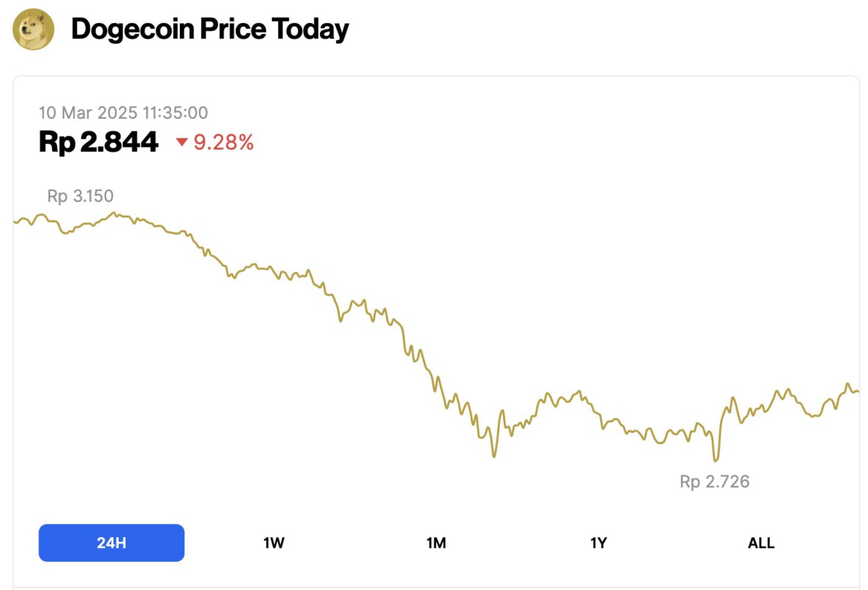Image resolution: width=868 pixels, height=590 pixels.
Task: Click the timestamp 10 Mar 2025 11:35:00
Action: (123, 112)
